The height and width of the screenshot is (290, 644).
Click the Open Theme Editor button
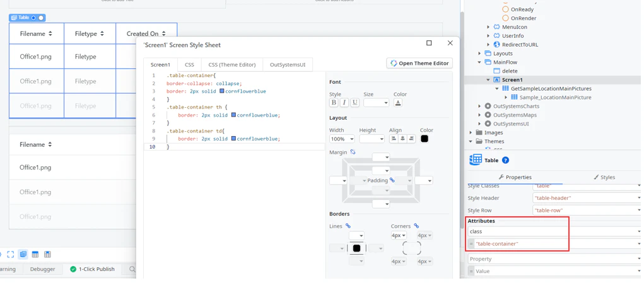(419, 63)
